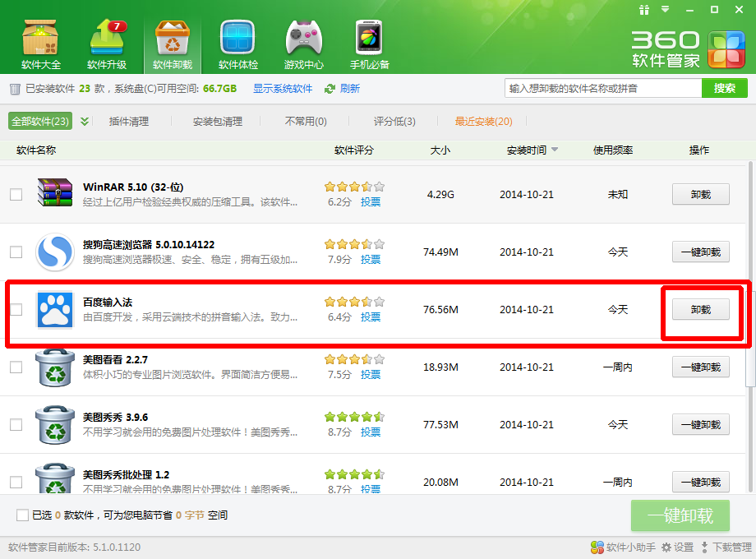Image resolution: width=756 pixels, height=559 pixels.
Task: Click 卸载 button for 百度输入法
Action: 700,310
